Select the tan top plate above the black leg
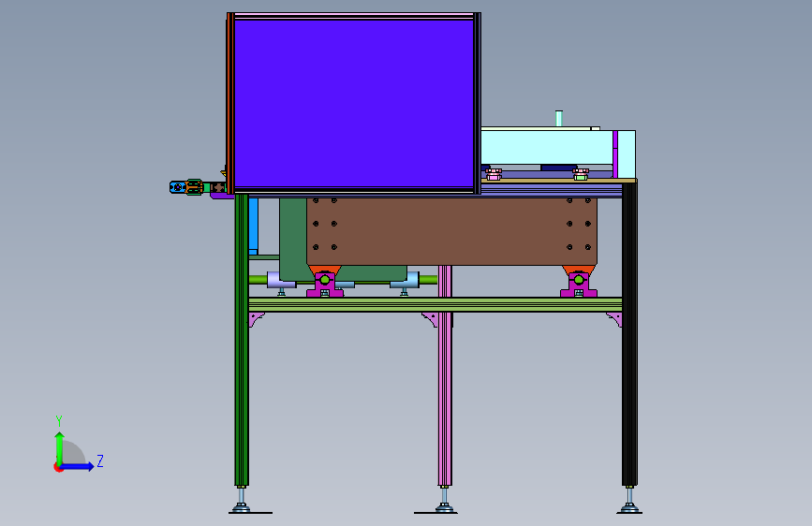This screenshot has width=812, height=526. (559, 181)
